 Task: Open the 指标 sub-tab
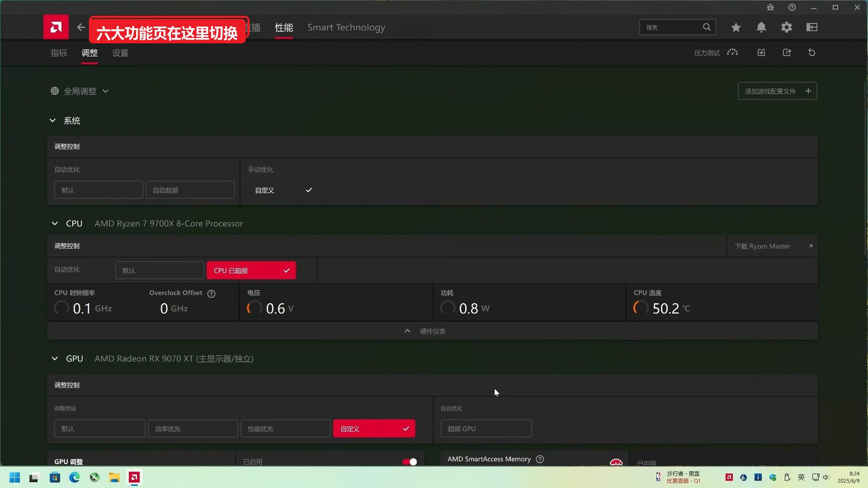click(59, 53)
